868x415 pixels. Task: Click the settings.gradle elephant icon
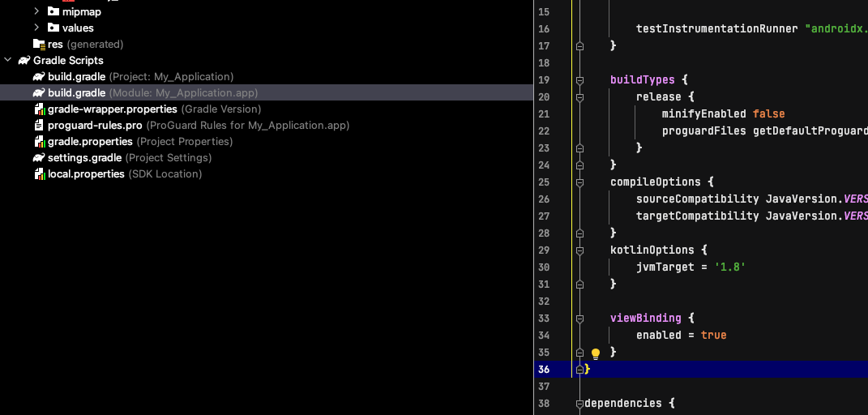[39, 158]
